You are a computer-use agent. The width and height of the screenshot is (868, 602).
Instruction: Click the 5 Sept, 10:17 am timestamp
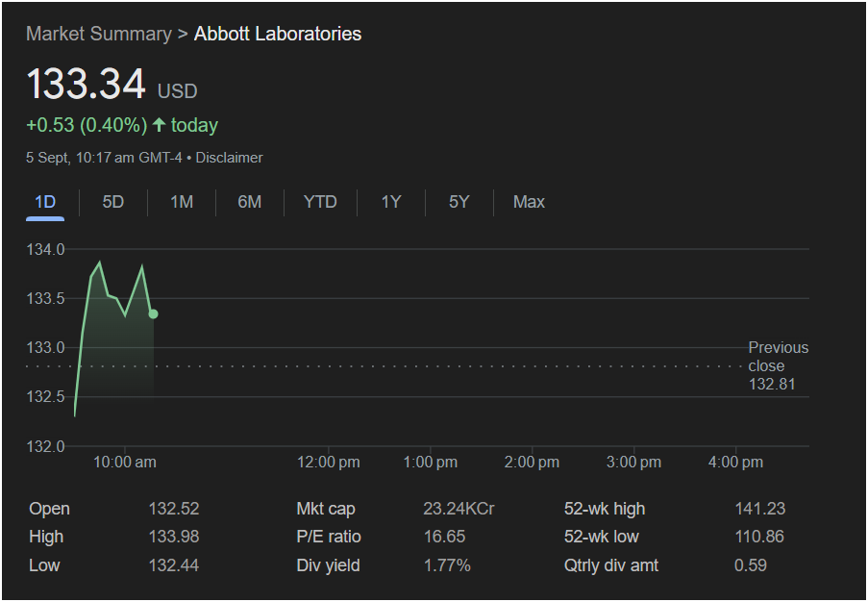(104, 158)
